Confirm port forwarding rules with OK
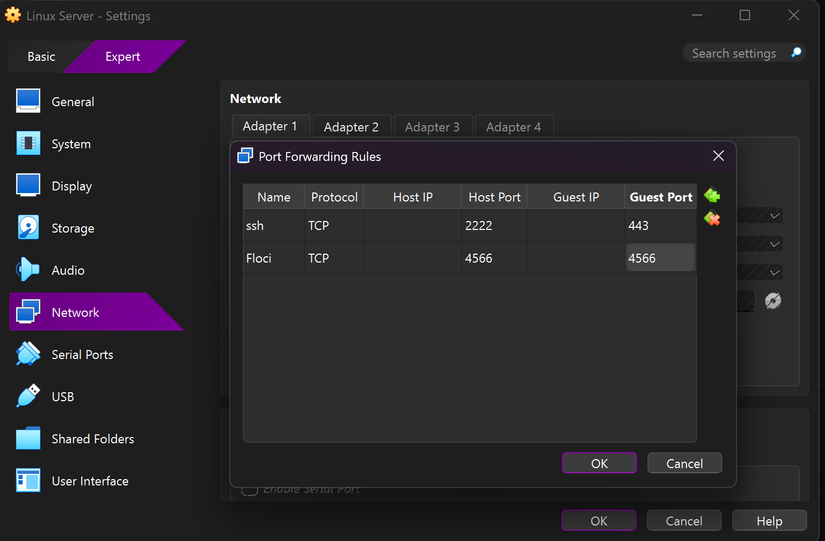This screenshot has width=825, height=541. tap(599, 463)
